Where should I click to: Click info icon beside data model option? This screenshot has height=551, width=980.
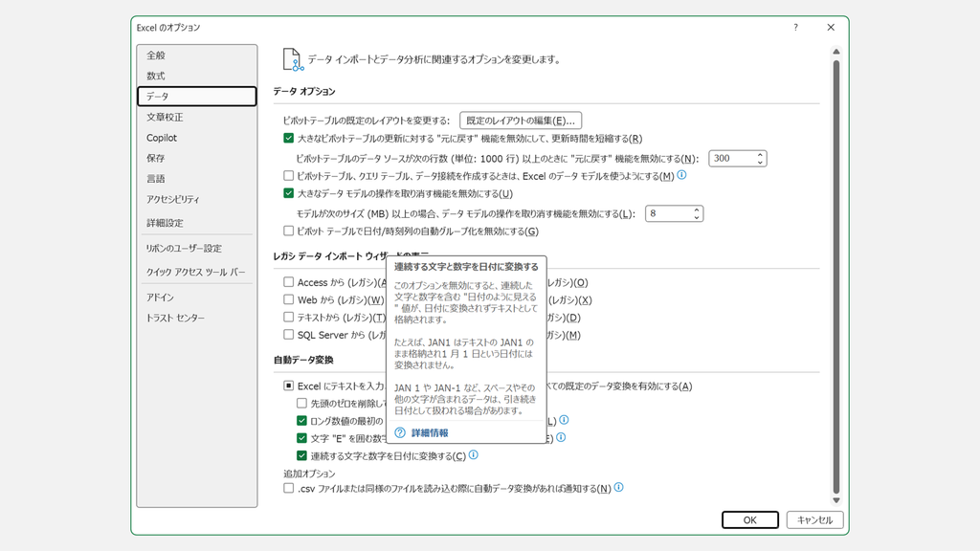tap(681, 175)
